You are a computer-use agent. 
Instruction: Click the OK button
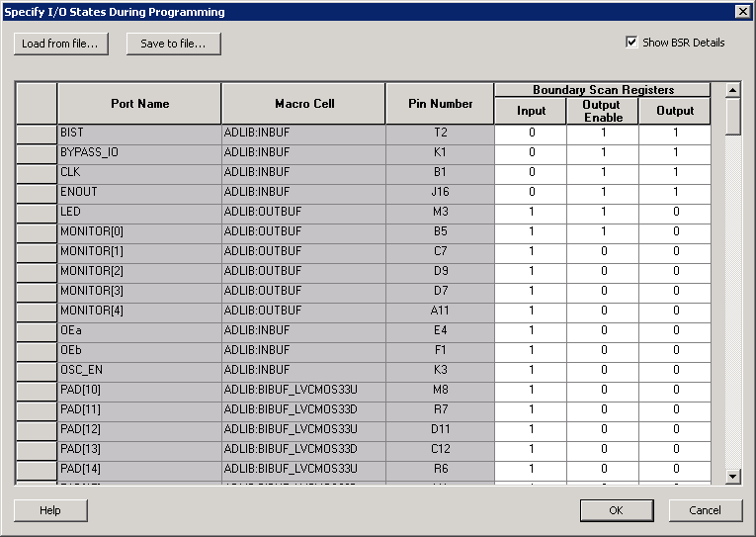(x=616, y=510)
